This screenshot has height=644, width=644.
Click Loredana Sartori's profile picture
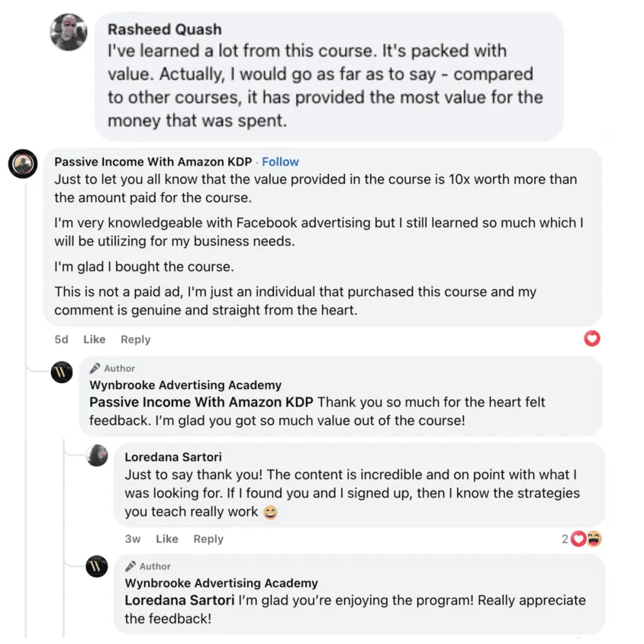[x=97, y=455]
